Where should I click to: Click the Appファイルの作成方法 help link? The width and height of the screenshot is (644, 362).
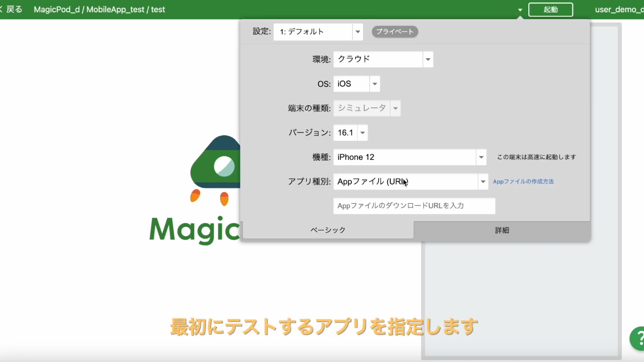pos(523,181)
